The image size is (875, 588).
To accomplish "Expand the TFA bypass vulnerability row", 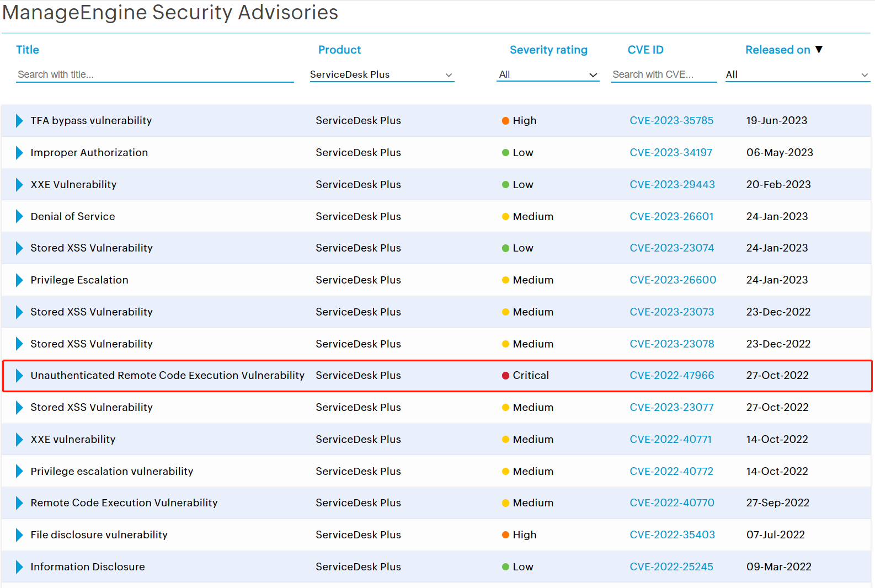I will (x=19, y=121).
